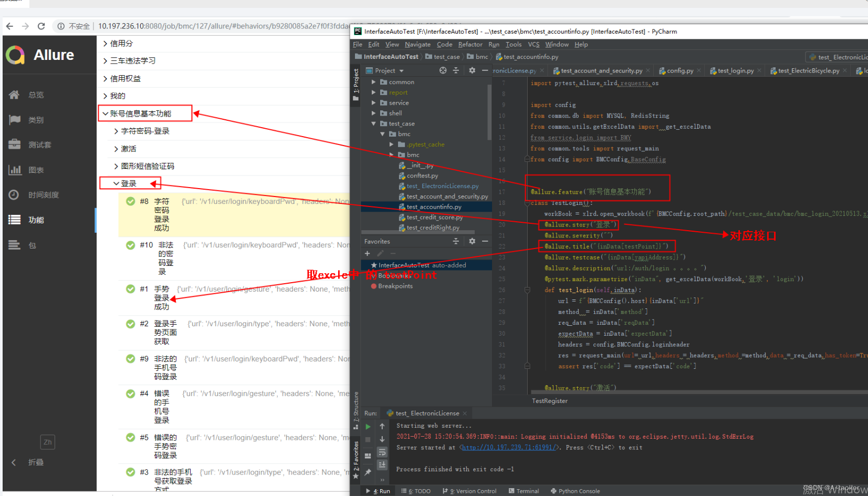
Task: Open test case #9 非法的手机号码登录
Action: tap(234, 367)
